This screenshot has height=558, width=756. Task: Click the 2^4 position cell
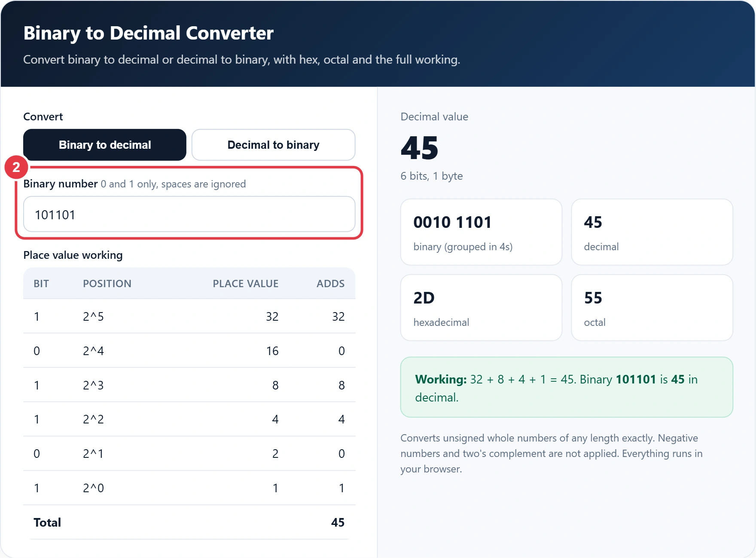pyautogui.click(x=93, y=351)
